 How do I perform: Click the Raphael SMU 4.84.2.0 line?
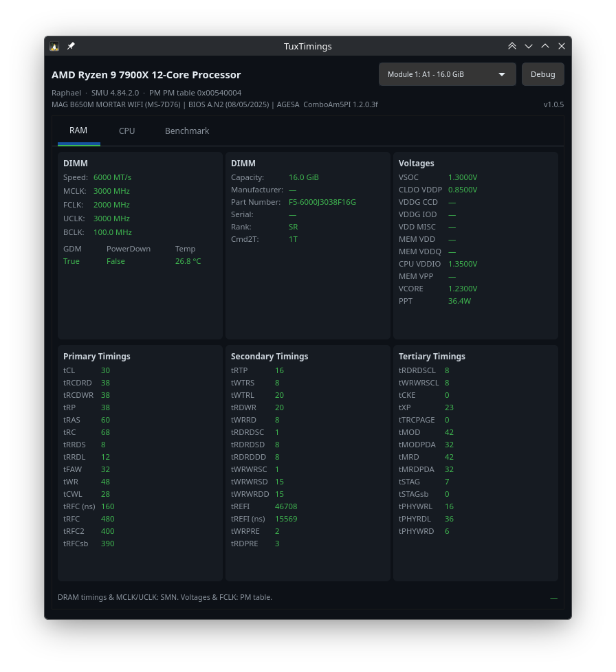(x=146, y=93)
